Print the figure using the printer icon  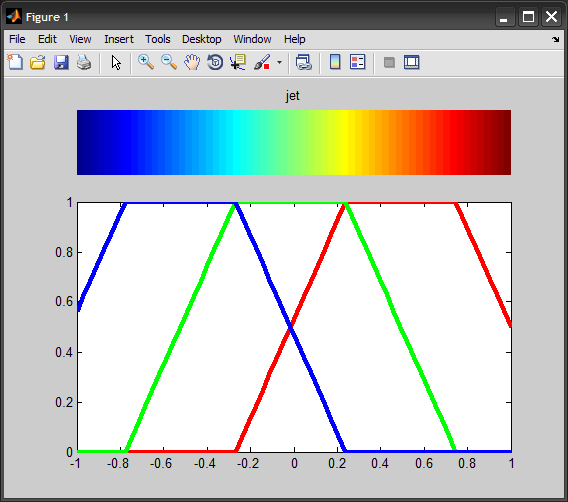(x=84, y=62)
